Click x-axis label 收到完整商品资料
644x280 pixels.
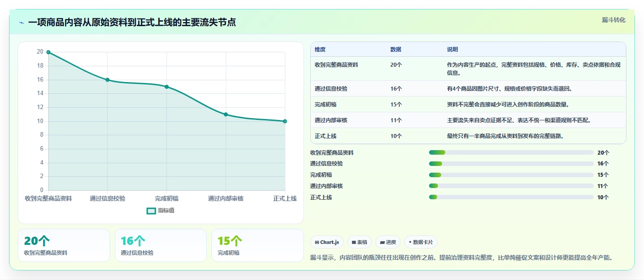(48, 198)
